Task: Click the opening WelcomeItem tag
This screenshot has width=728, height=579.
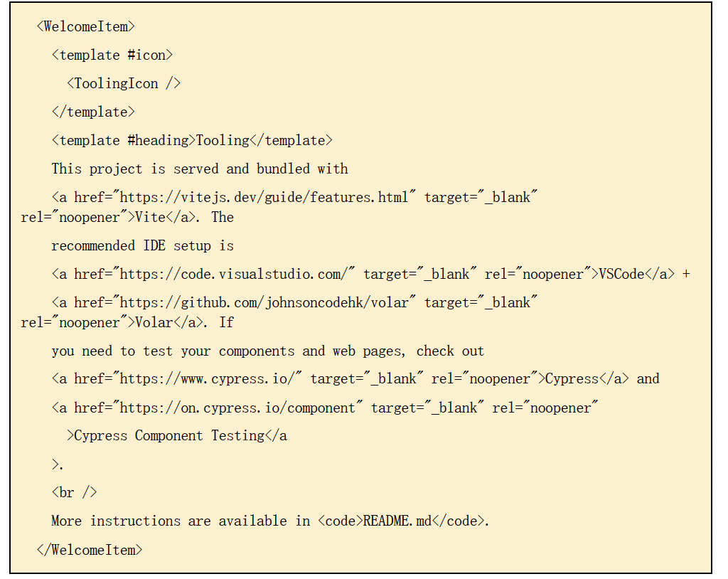Action: (85, 27)
